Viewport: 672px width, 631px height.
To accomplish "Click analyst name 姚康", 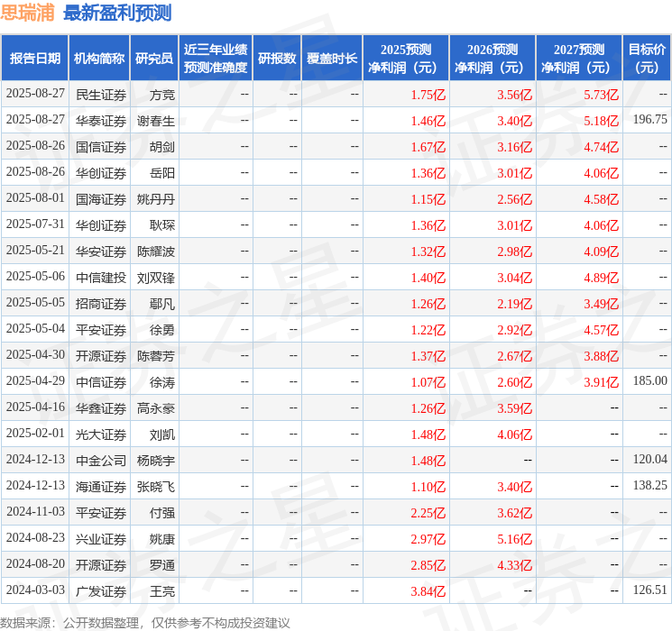I will click(x=162, y=539).
